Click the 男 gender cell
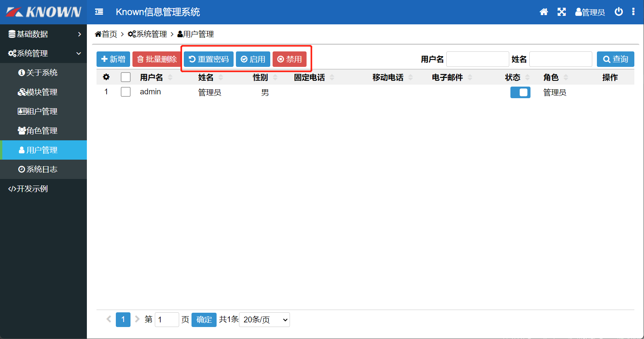The image size is (644, 339). (265, 92)
